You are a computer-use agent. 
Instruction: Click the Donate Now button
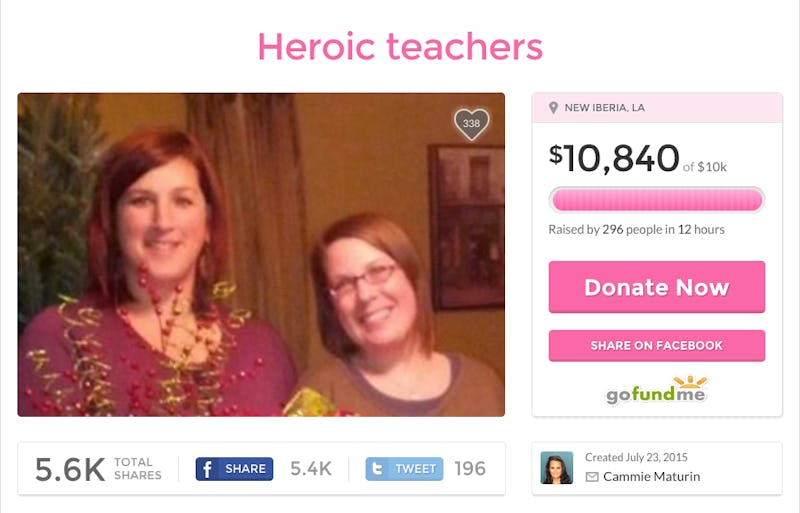pos(657,287)
